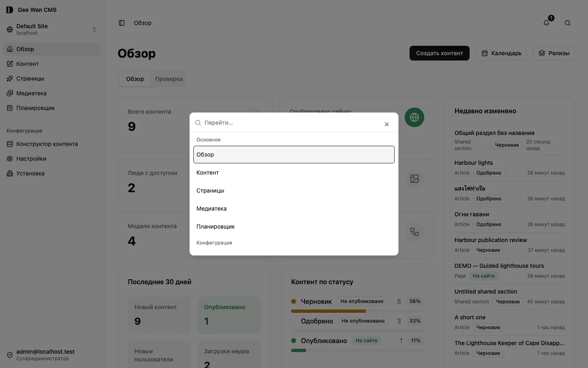
Task: Click the image icon on the media card
Action: click(x=414, y=179)
